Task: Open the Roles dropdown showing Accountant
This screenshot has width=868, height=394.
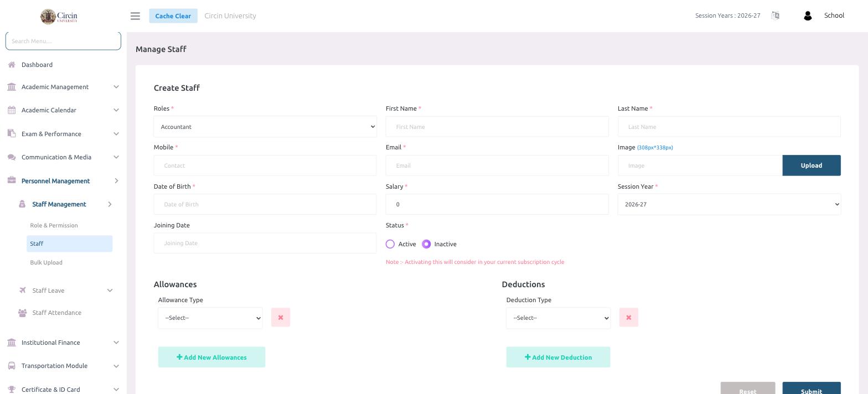Action: 265,127
